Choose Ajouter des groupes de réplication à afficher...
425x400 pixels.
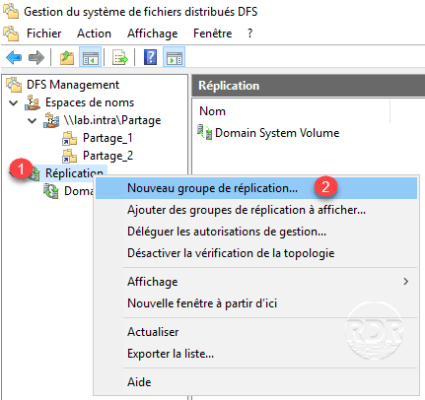click(256, 210)
